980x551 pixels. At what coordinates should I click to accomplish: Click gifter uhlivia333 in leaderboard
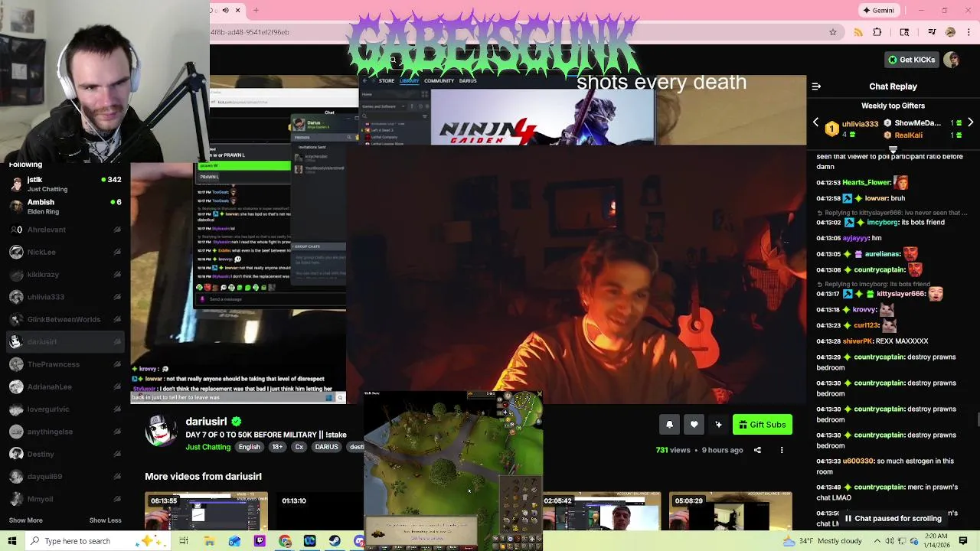[860, 124]
